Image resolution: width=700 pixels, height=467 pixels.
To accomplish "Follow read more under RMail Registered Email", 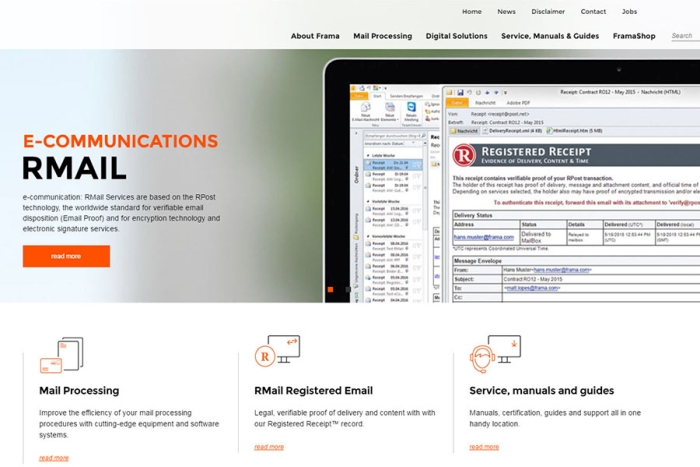I will (269, 447).
